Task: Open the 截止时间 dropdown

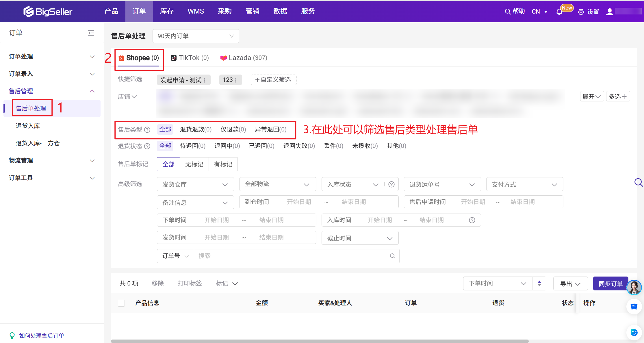Action: tap(360, 238)
